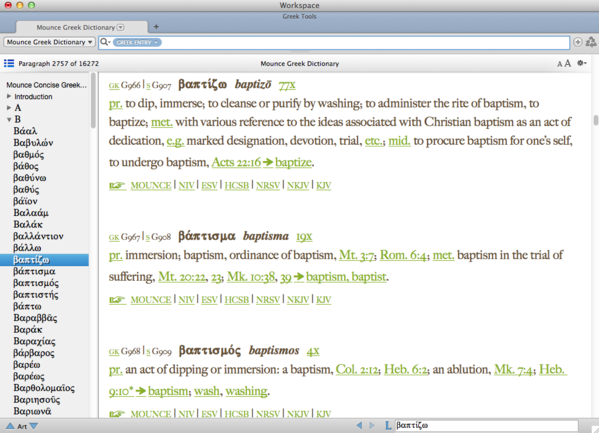
Task: Open Heb. 6:2 reference link
Action: pos(405,370)
